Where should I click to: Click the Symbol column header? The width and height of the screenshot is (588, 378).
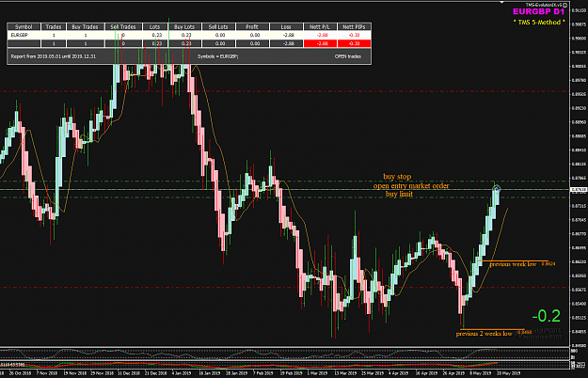(x=24, y=26)
